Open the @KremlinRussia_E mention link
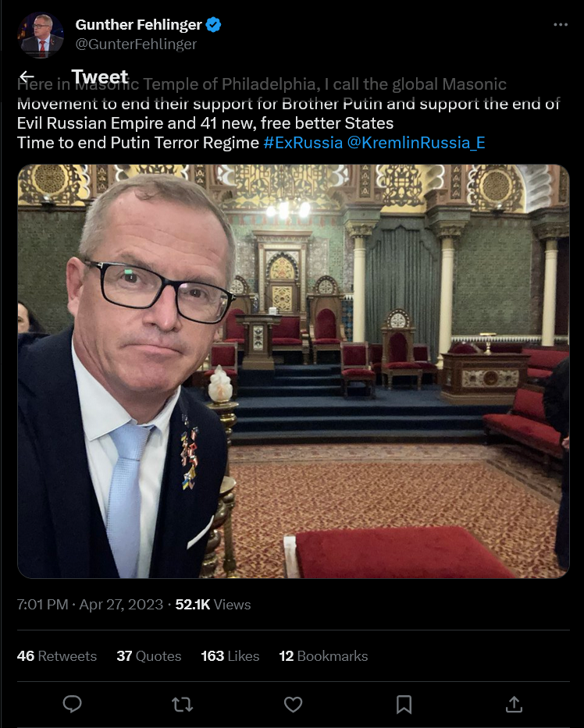This screenshot has width=584, height=728. [416, 143]
